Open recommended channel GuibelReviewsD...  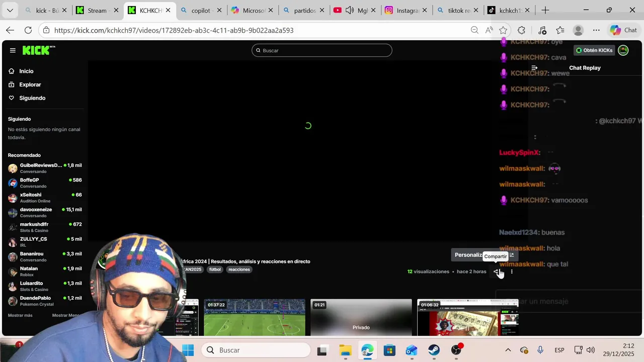[45, 168]
